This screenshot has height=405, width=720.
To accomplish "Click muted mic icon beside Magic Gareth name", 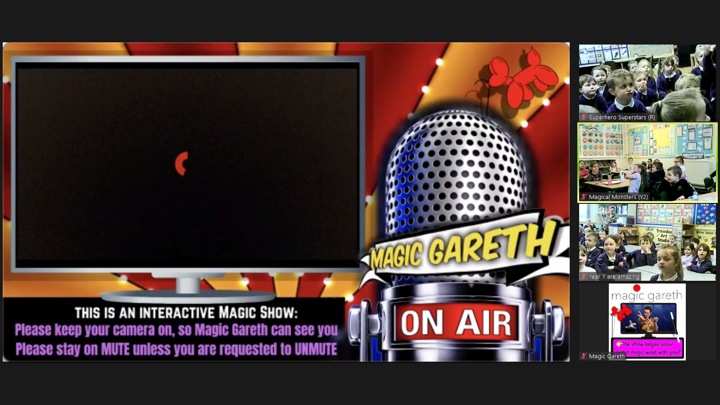I will [584, 356].
